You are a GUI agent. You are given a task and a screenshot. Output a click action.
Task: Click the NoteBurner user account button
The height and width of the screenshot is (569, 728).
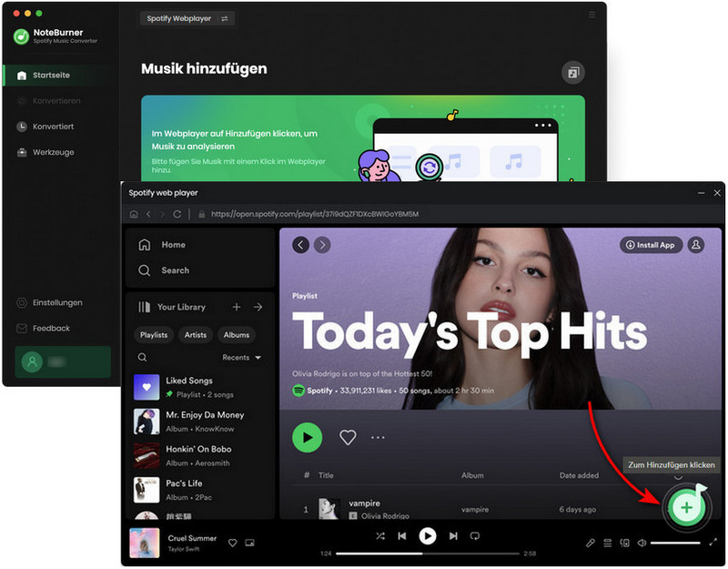pos(63,361)
